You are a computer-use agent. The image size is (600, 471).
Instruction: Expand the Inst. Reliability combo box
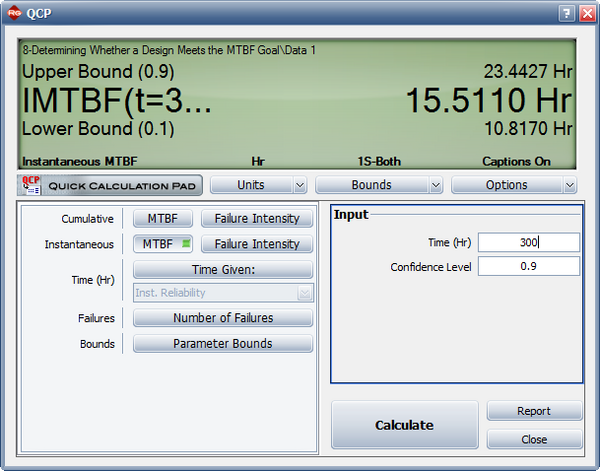(305, 293)
